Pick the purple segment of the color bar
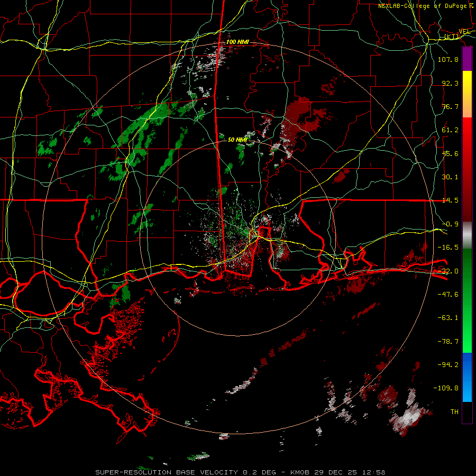The height and width of the screenshot is (476, 476). [x=467, y=59]
